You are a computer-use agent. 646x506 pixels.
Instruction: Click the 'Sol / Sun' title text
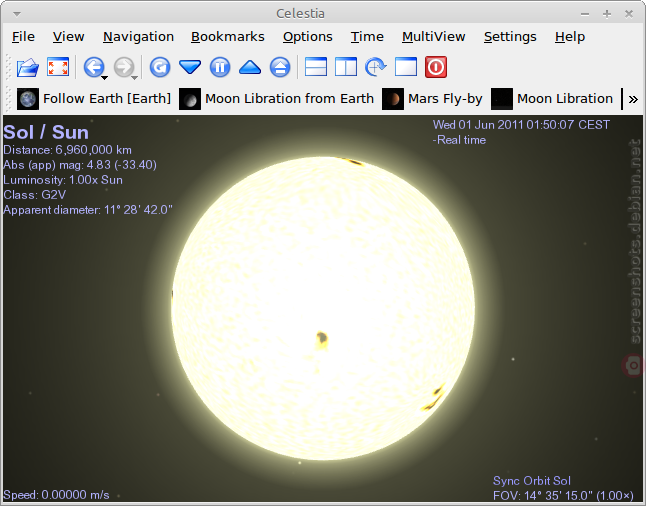(x=46, y=132)
